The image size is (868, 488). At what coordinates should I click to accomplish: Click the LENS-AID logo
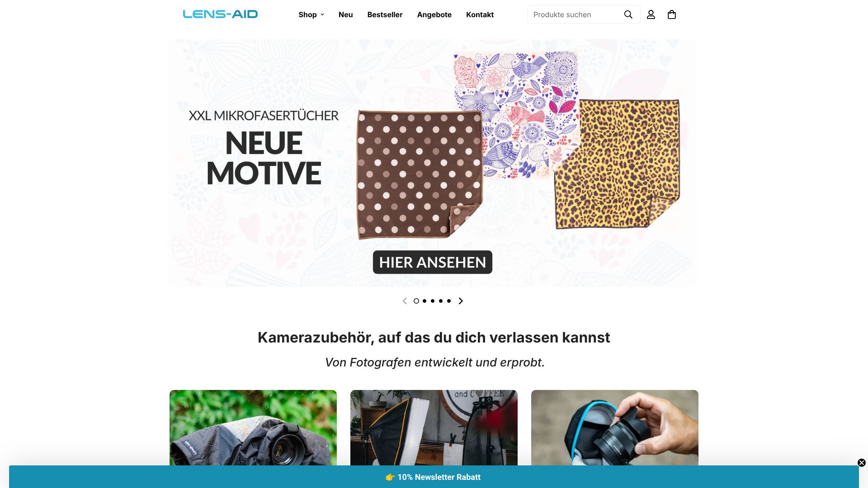[220, 14]
